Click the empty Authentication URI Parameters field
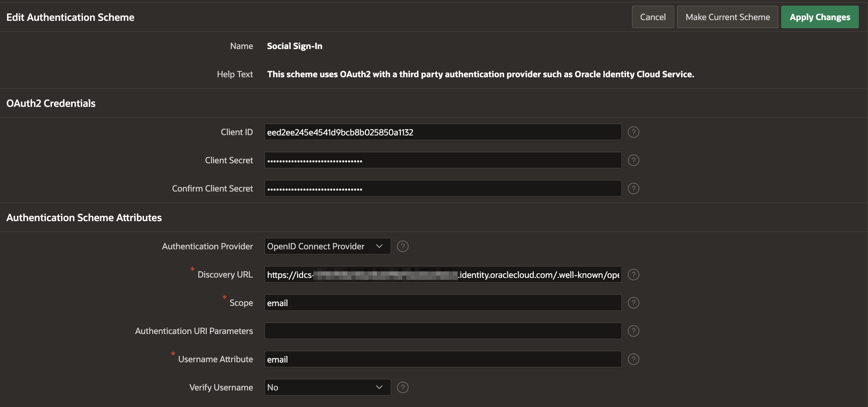The height and width of the screenshot is (407, 868). [x=442, y=331]
